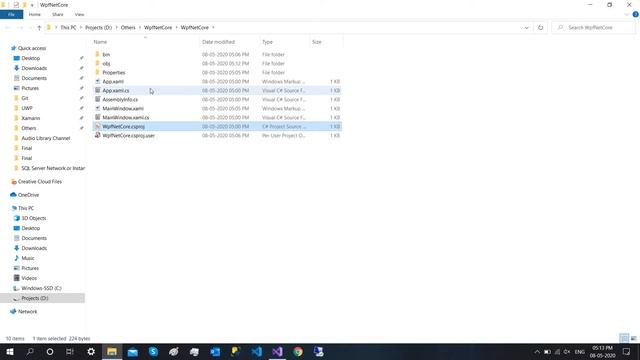Select Music under This PC
Image resolution: width=640 pixels, height=360 pixels.
[28, 258]
